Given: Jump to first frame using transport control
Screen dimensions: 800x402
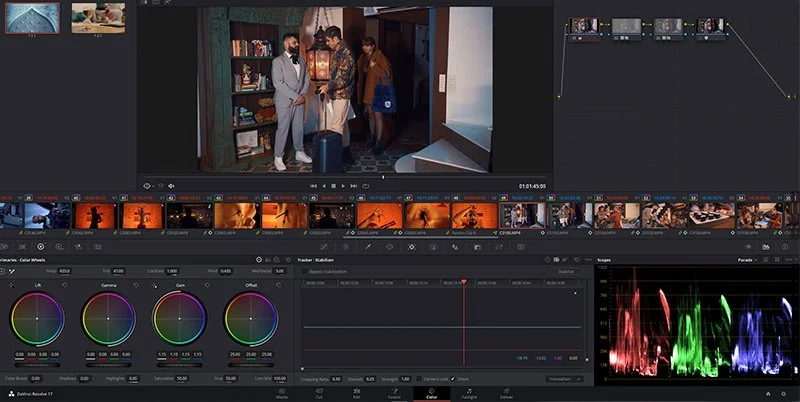Looking at the screenshot, I should point(312,186).
